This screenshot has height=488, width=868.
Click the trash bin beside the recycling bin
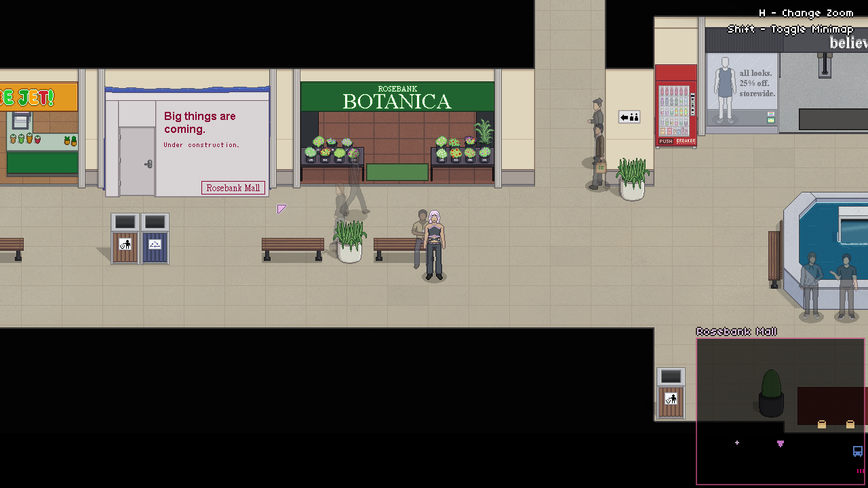125,239
